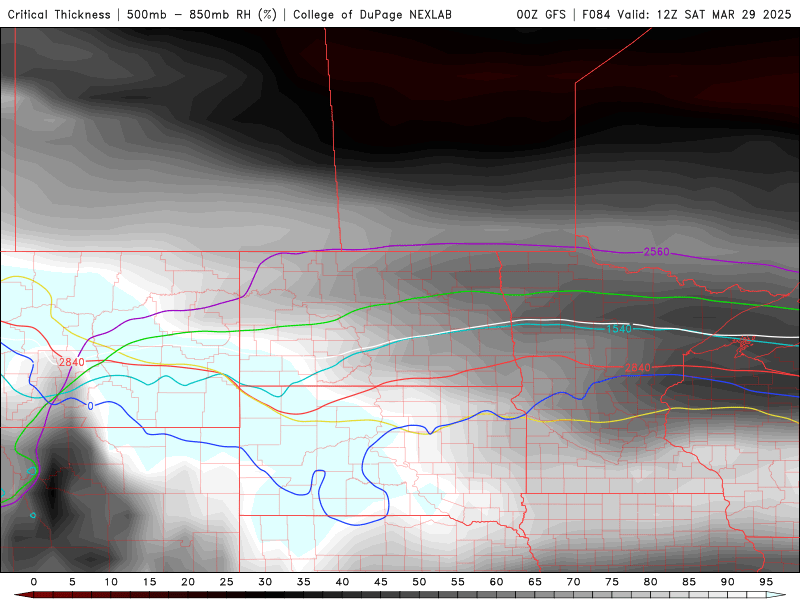Image resolution: width=800 pixels, height=600 pixels.
Task: Click the '60' value on the color scale
Action: 496,582
